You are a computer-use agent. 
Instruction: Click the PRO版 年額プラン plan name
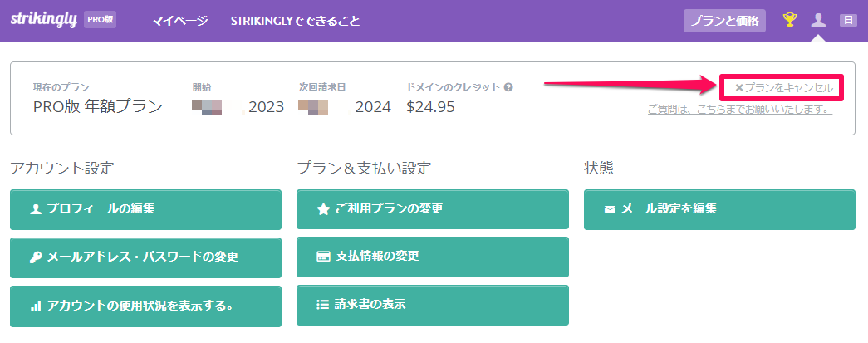click(x=98, y=107)
